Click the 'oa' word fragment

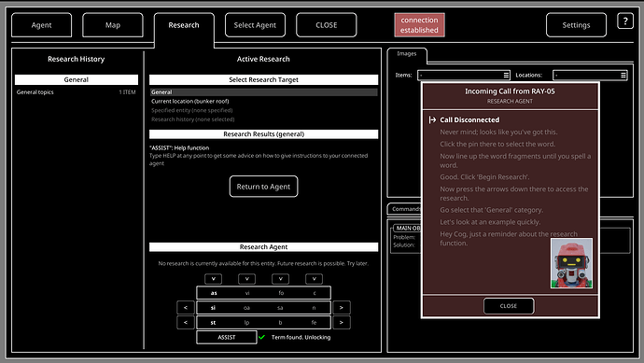tap(246, 308)
